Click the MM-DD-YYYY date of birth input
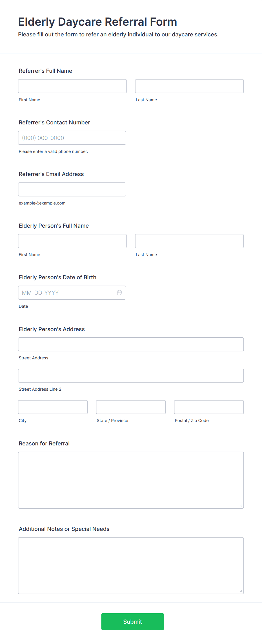The image size is (262, 644). pos(68,293)
